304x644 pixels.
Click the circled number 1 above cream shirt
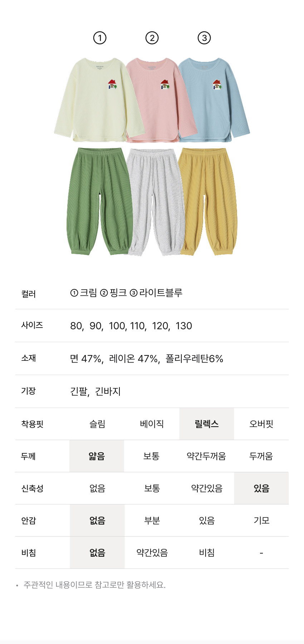pyautogui.click(x=100, y=38)
